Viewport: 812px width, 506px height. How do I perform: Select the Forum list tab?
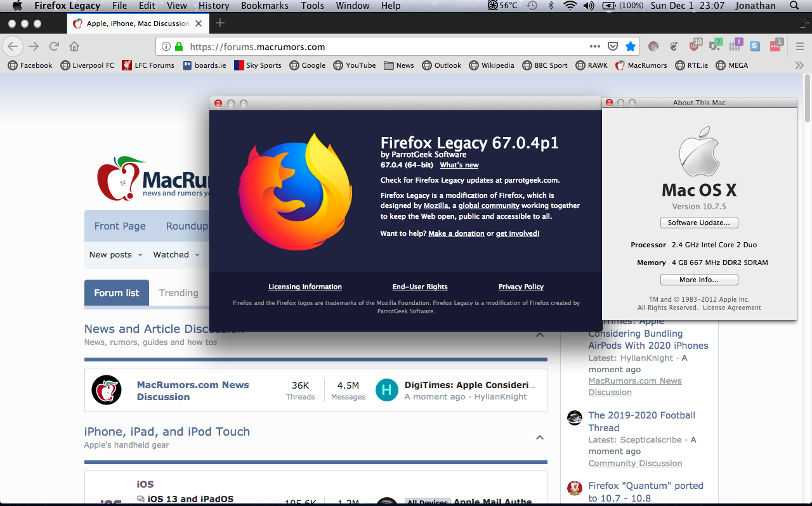(x=117, y=293)
